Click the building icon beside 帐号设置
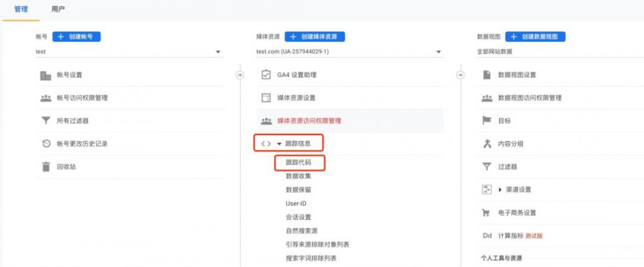The height and width of the screenshot is (267, 644). (x=46, y=75)
